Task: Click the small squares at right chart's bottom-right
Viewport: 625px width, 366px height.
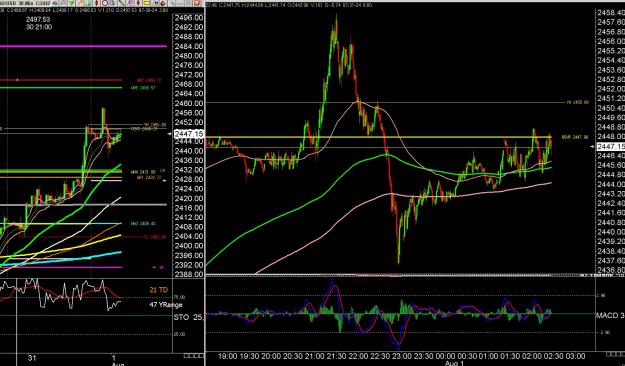Action: click(x=615, y=354)
